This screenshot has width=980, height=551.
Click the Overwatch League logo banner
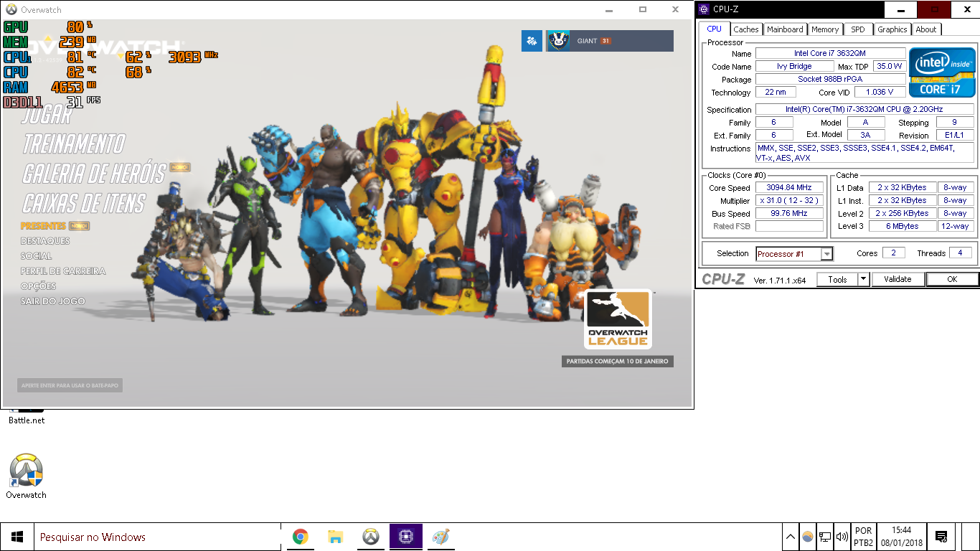pos(618,319)
